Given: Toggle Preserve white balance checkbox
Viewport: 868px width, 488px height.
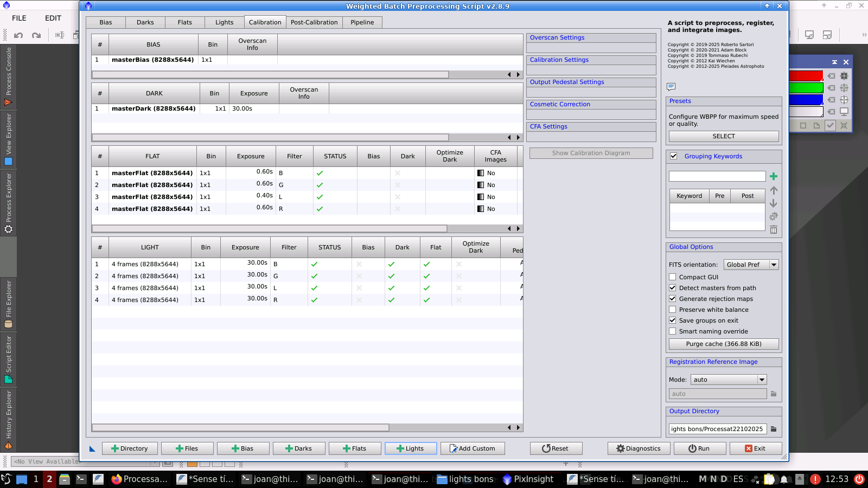Looking at the screenshot, I should [673, 310].
